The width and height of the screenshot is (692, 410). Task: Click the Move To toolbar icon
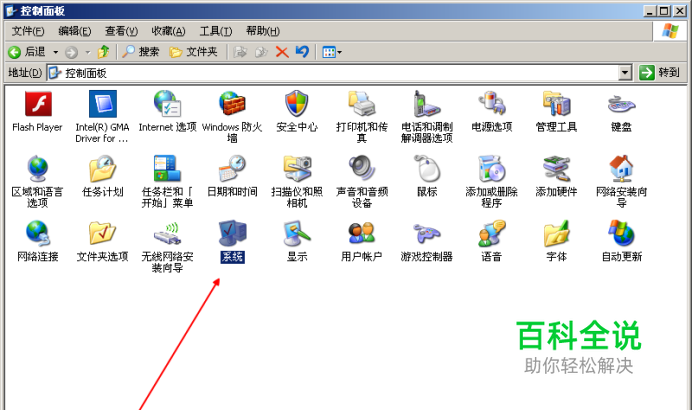click(240, 52)
